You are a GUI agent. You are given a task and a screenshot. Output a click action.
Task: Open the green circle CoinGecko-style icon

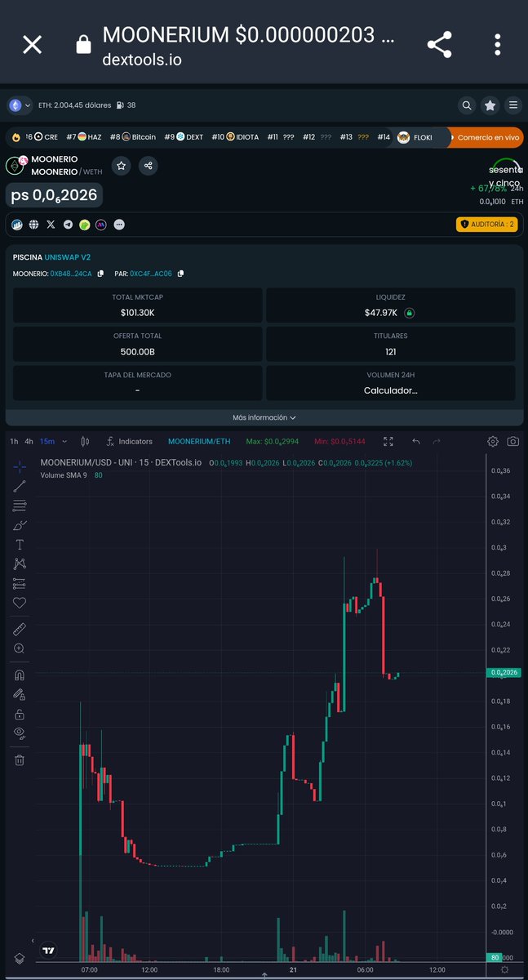pyautogui.click(x=85, y=224)
